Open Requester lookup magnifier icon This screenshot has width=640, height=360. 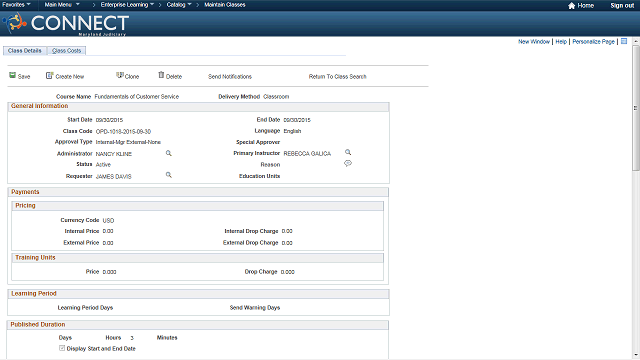click(169, 175)
